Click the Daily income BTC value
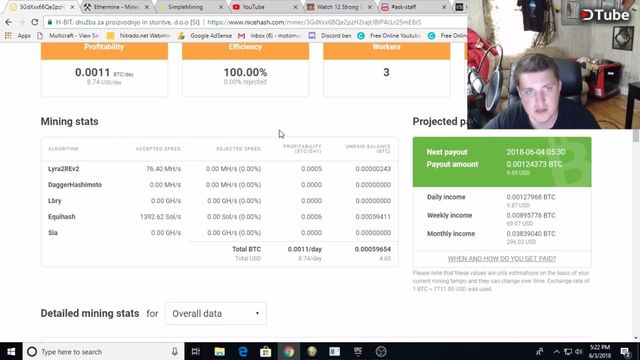The height and width of the screenshot is (360, 640). click(x=531, y=197)
